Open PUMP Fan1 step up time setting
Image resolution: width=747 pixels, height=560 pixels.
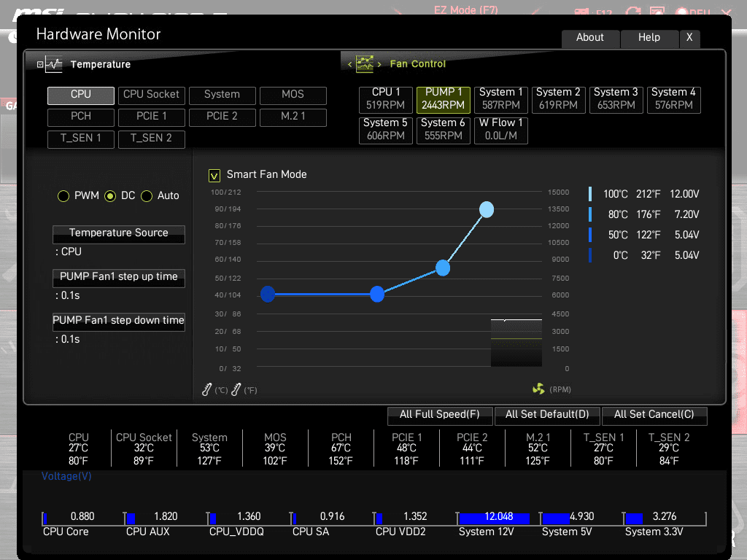point(119,278)
